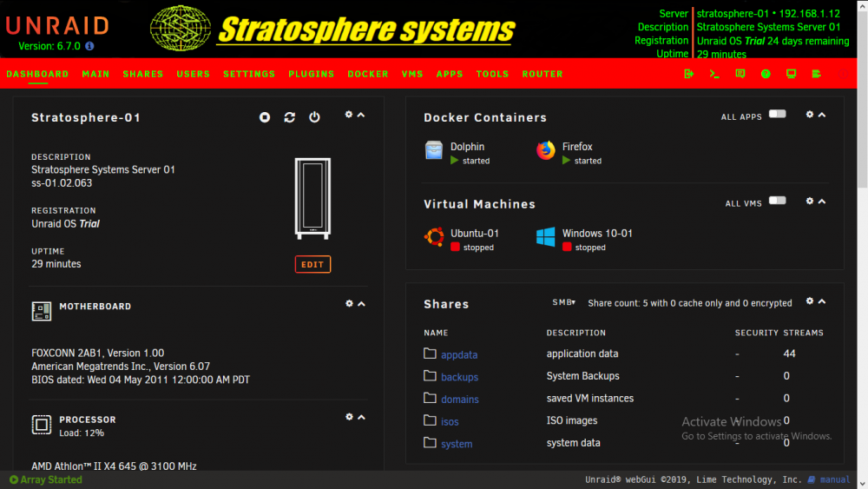This screenshot has height=489, width=868.
Task: Open the VMs tab
Action: tap(412, 74)
